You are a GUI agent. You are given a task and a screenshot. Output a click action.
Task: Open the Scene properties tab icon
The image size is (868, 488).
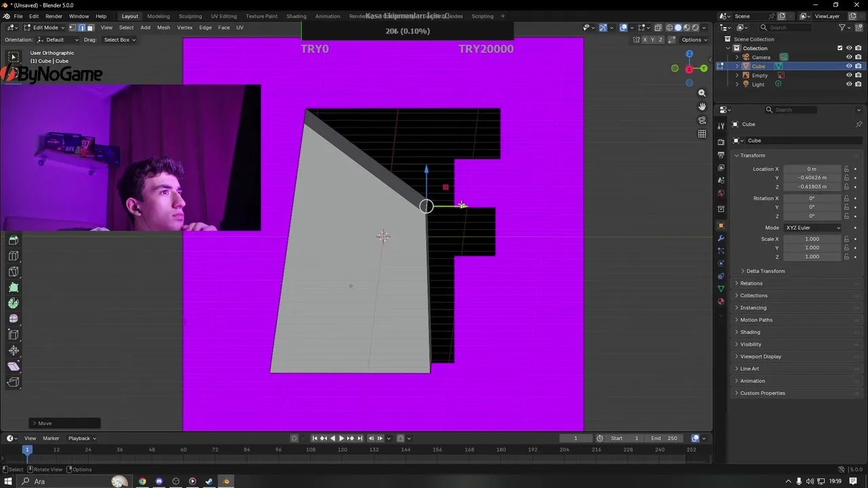coord(721,180)
